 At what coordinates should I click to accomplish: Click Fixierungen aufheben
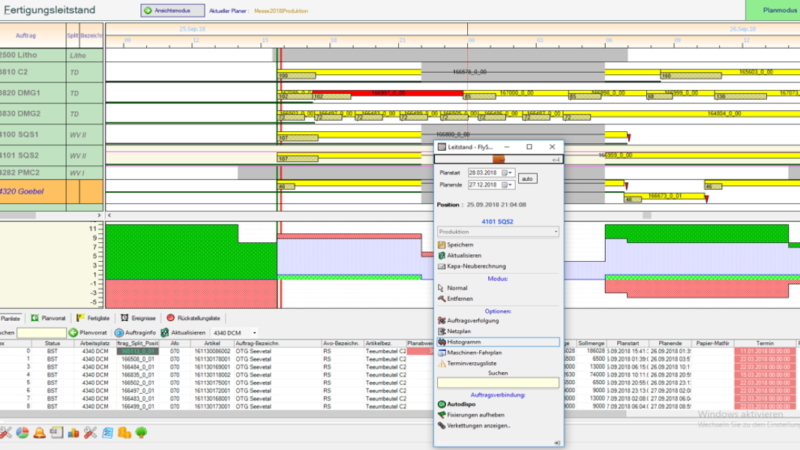click(471, 415)
